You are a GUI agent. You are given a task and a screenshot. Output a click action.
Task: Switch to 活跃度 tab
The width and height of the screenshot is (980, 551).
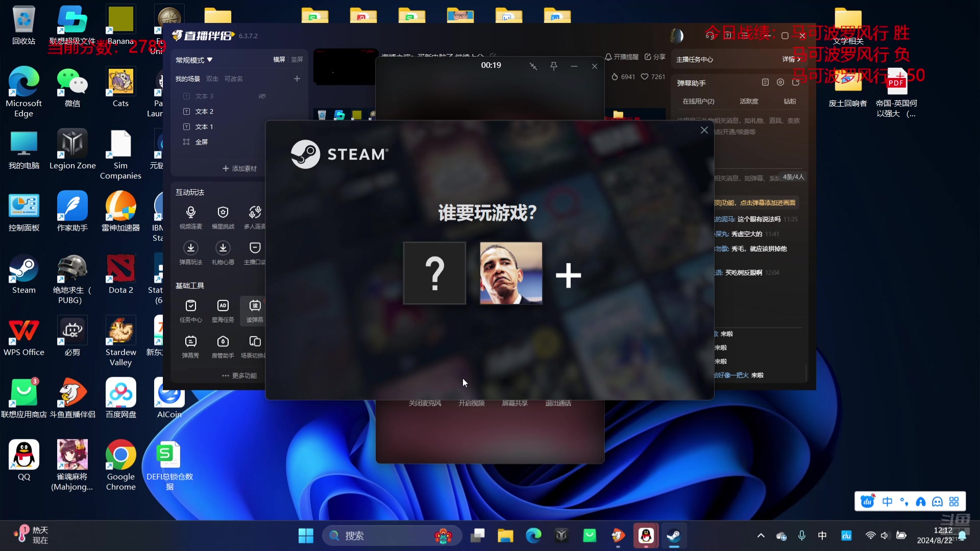(749, 102)
